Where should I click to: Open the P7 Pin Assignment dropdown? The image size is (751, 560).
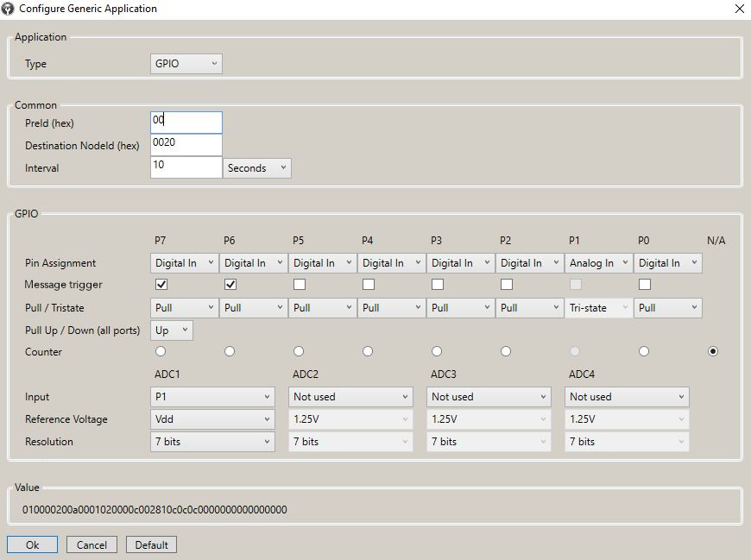click(185, 263)
